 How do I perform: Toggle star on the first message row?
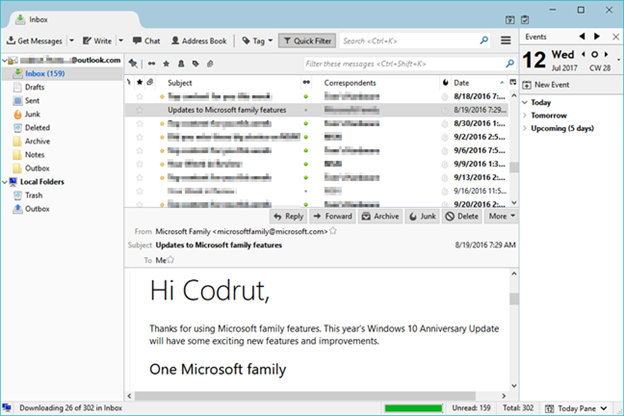tap(140, 96)
